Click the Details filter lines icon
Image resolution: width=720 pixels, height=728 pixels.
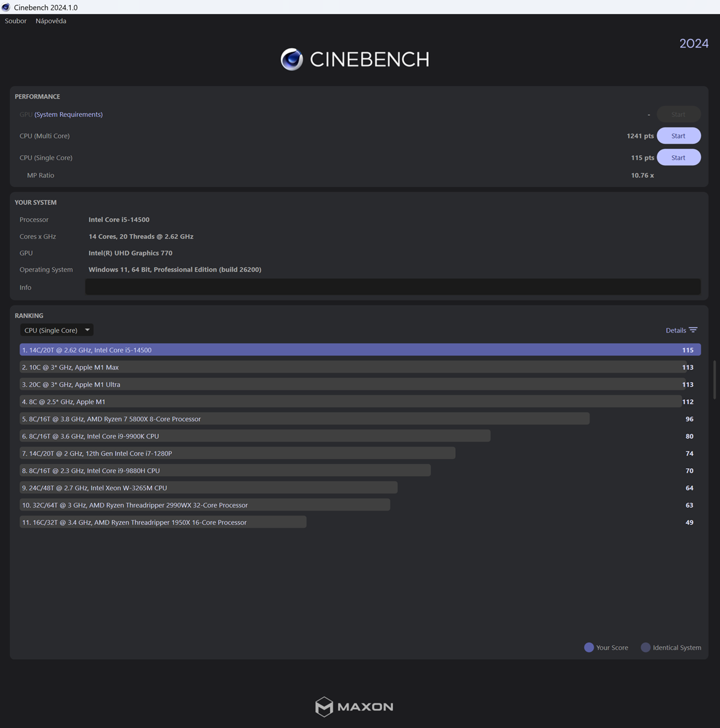[693, 330]
